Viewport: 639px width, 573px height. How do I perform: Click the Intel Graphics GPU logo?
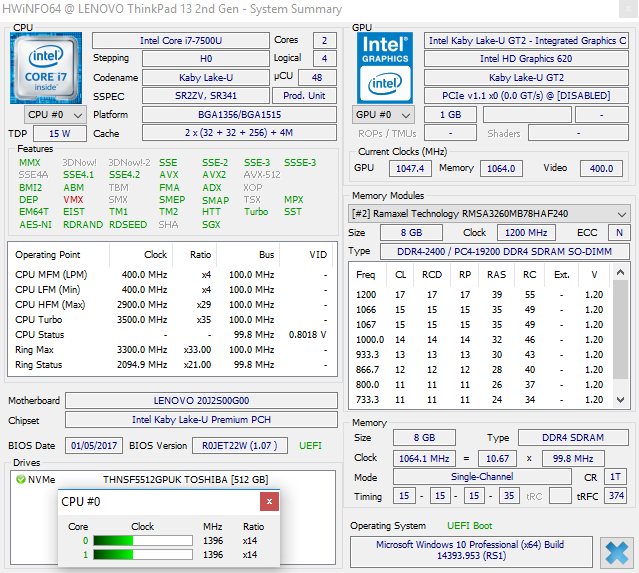(x=385, y=68)
